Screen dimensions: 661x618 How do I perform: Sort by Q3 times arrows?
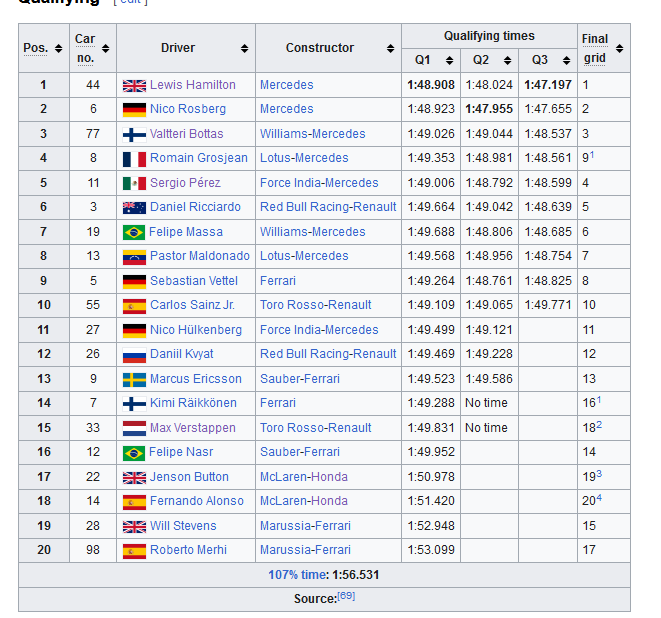point(566,61)
